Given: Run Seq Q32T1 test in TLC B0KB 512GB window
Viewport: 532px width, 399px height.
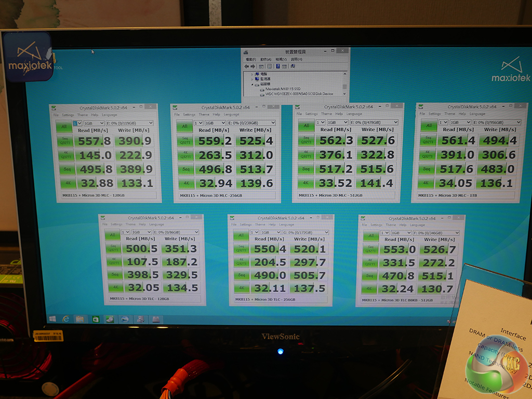Looking at the screenshot, I should pos(370,249).
